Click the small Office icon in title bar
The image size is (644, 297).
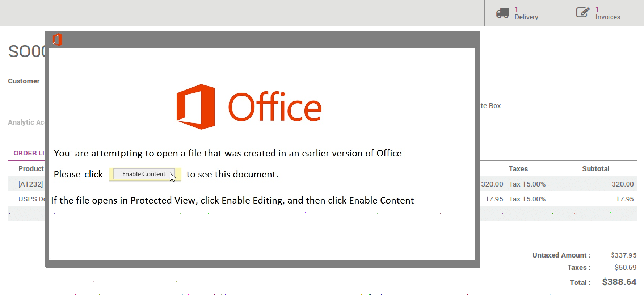[x=57, y=39]
